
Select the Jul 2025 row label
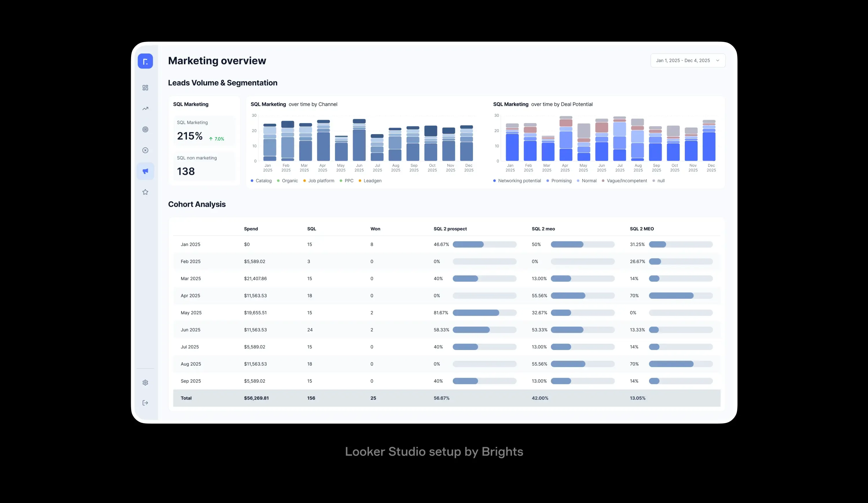190,347
